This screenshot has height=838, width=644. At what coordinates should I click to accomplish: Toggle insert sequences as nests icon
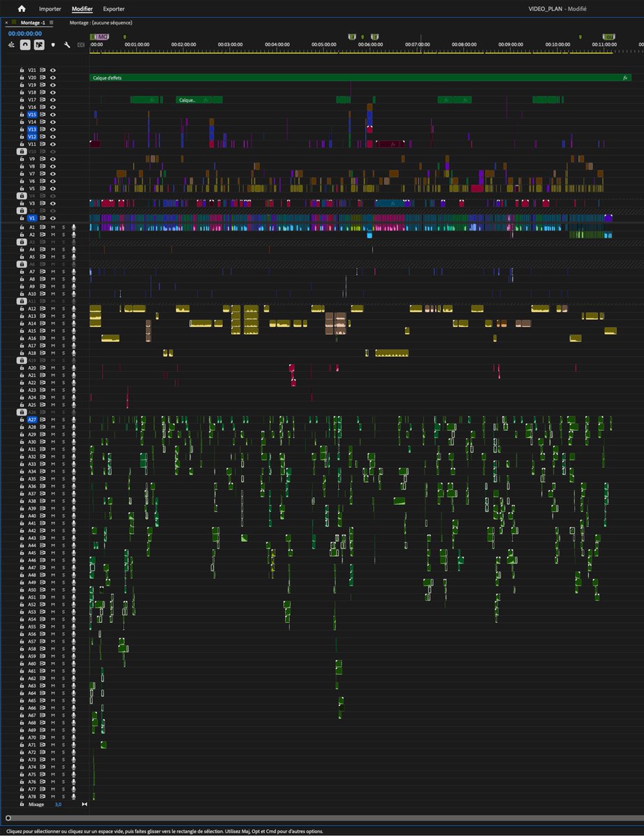click(11, 45)
